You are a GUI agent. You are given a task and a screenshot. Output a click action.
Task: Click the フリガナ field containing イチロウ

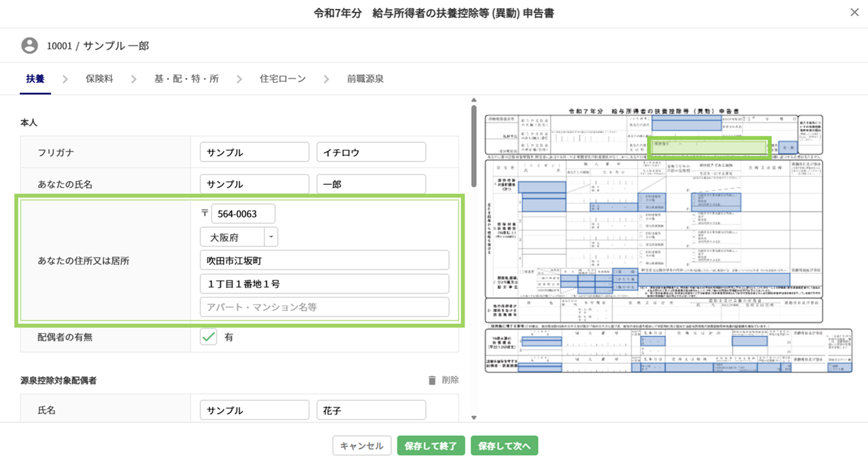(371, 153)
